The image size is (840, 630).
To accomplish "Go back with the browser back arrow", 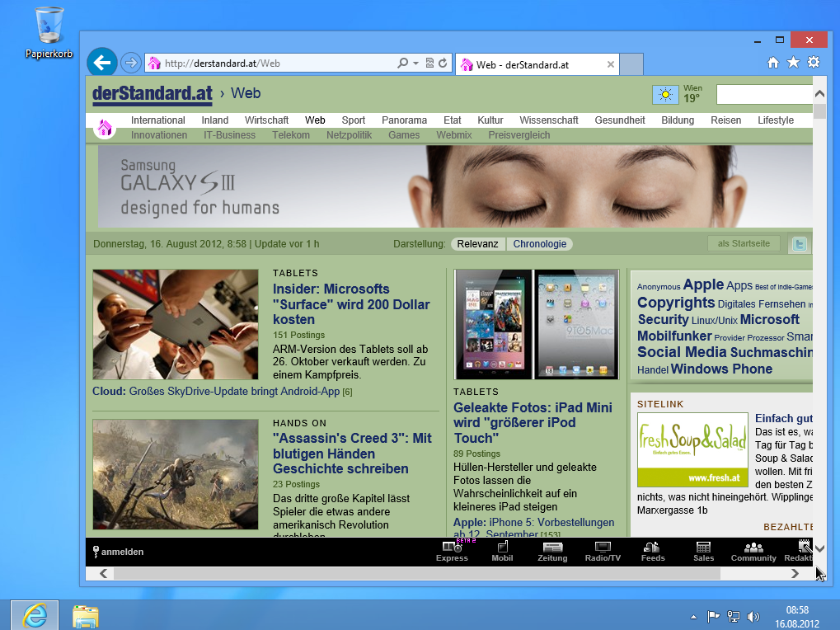I will click(x=101, y=63).
